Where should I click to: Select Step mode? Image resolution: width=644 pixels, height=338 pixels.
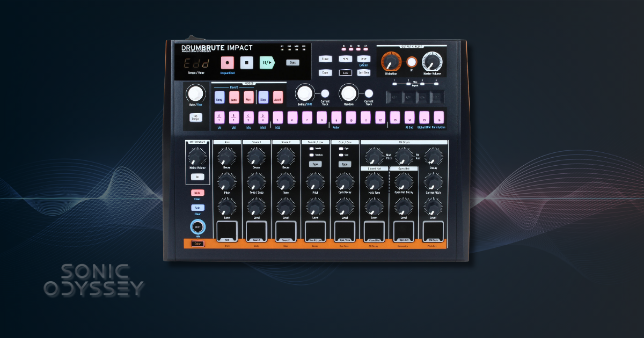[263, 97]
